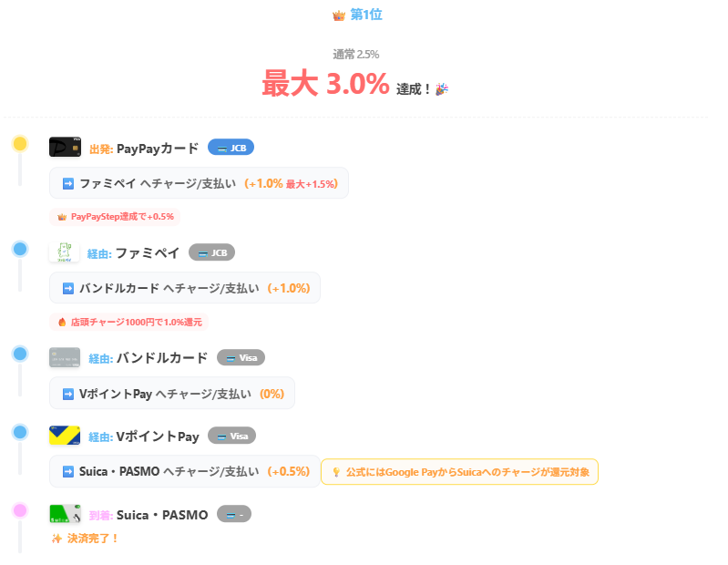This screenshot has height=565, width=728.
Task: Click the VポイントPay card icon
Action: coord(65,436)
